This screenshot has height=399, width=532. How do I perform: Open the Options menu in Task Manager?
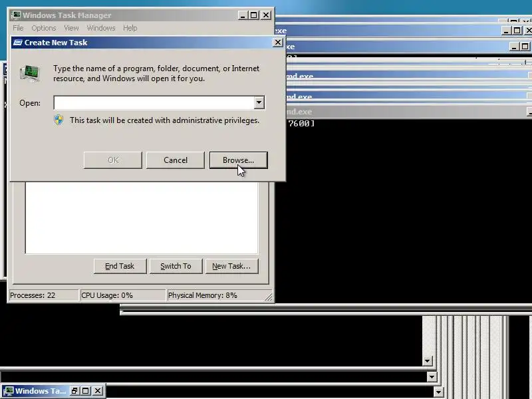pyautogui.click(x=44, y=28)
